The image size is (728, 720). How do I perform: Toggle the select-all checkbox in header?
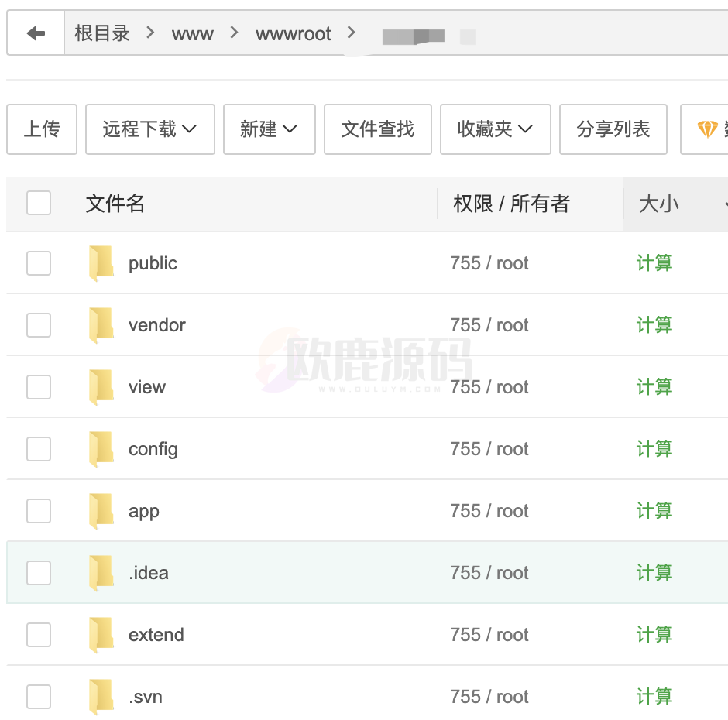pos(39,204)
